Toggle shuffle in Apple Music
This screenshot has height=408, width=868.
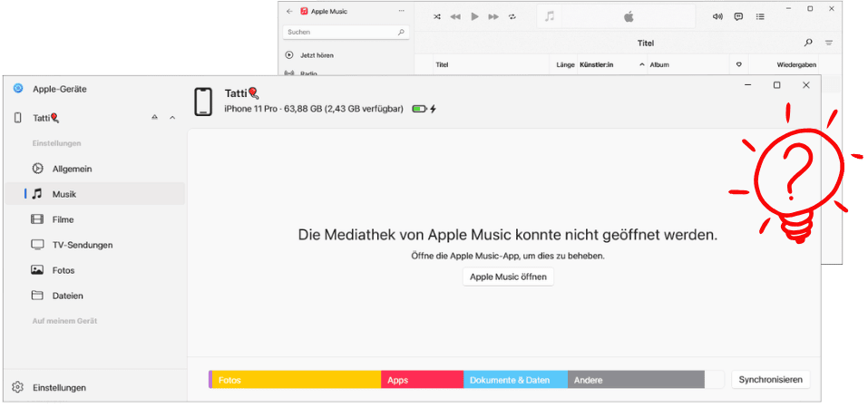pos(437,16)
